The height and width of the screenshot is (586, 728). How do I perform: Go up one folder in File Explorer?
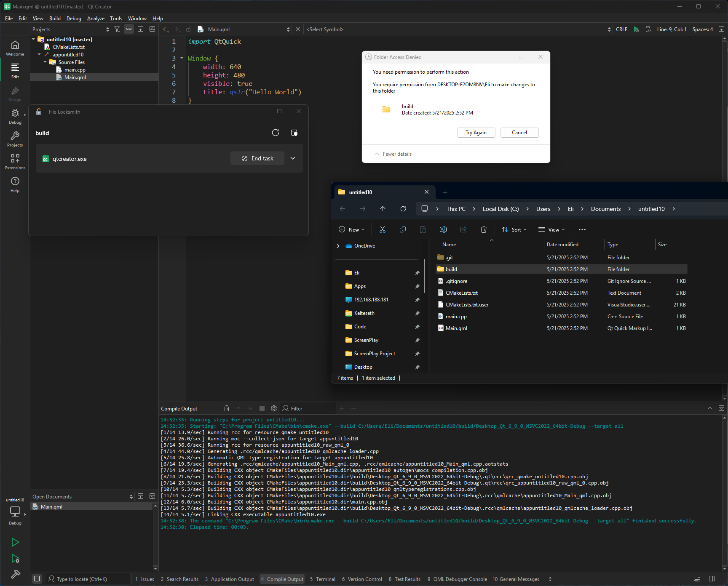click(x=383, y=209)
